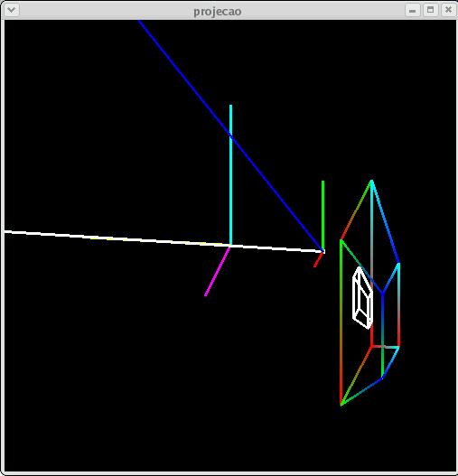Click the magenta diagonal line segment
The image size is (458, 476).
tap(217, 271)
